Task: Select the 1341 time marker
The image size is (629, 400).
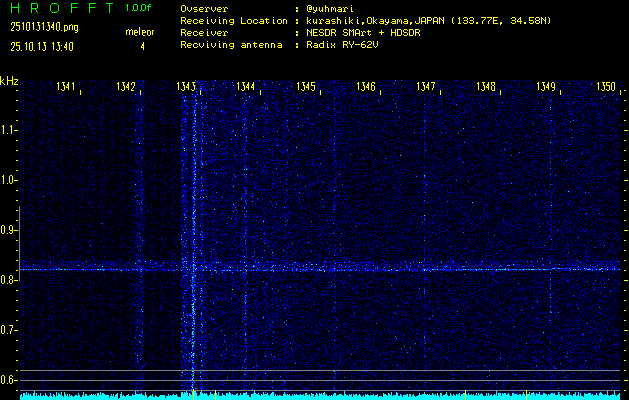Action: 67,87
